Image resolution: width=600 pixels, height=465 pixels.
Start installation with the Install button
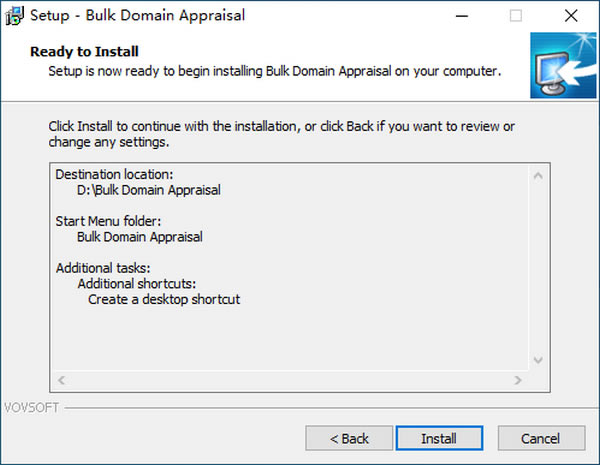[x=439, y=438]
